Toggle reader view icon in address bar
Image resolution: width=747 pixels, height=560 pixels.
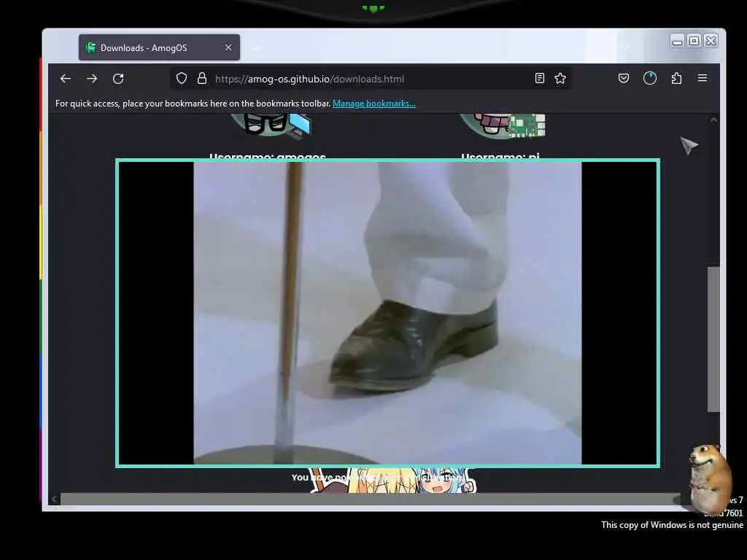(539, 79)
